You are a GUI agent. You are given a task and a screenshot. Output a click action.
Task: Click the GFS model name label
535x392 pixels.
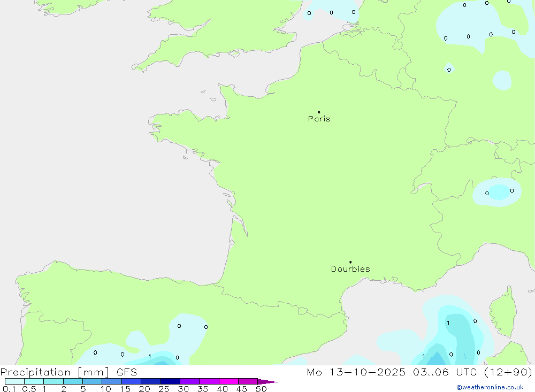click(127, 372)
